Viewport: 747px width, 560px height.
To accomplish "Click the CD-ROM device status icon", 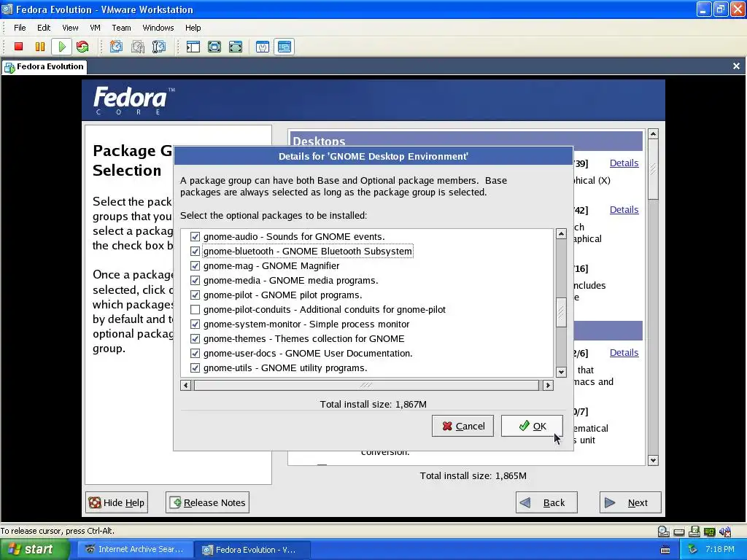I will click(x=663, y=532).
